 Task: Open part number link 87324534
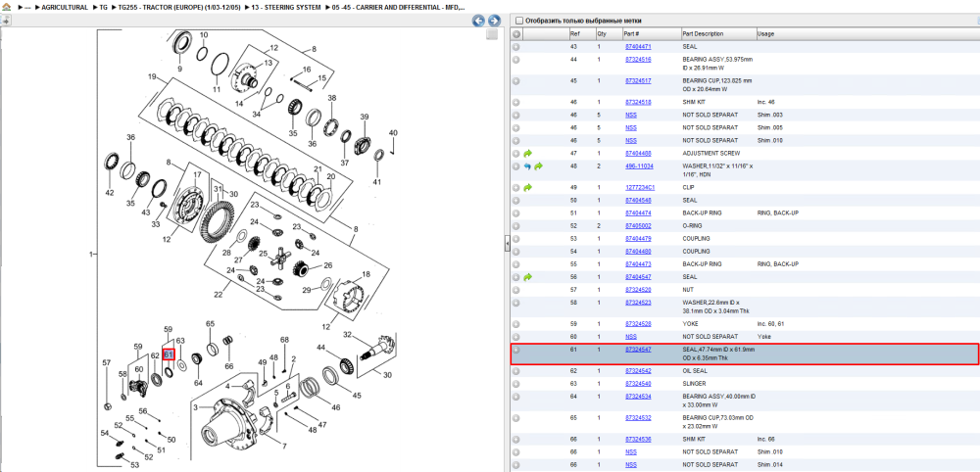click(x=638, y=397)
